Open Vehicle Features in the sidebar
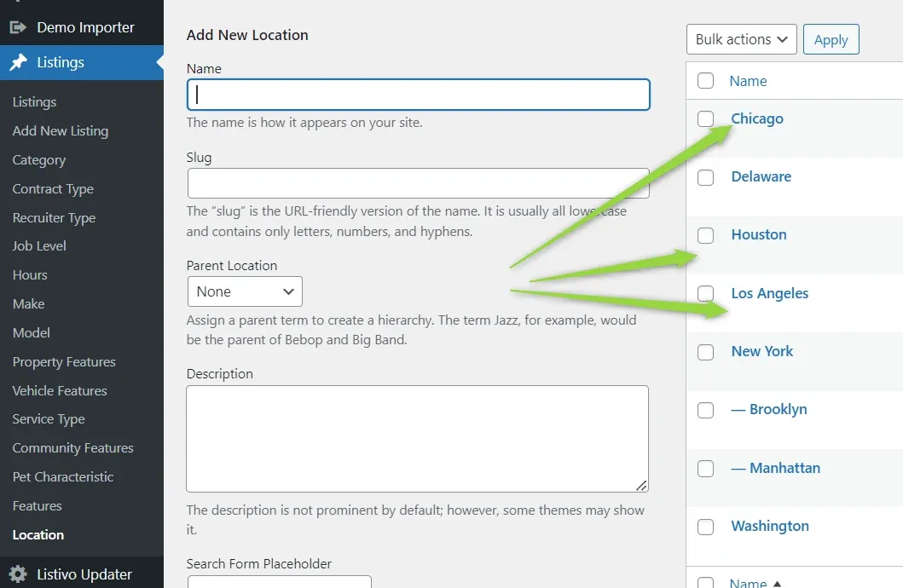This screenshot has width=903, height=588. [60, 390]
